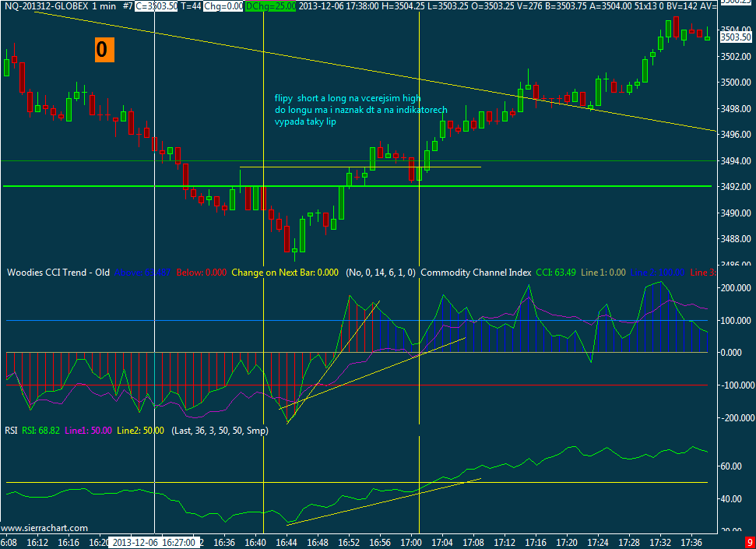This screenshot has height=549, width=756.
Task: Click the 16:44 time axis label
Action: (x=287, y=543)
